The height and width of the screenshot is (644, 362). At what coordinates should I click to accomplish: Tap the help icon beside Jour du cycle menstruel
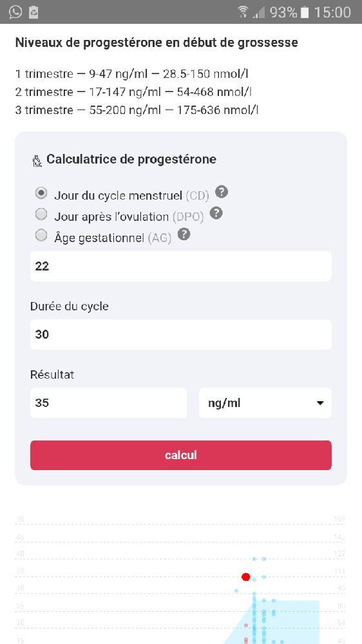click(222, 192)
